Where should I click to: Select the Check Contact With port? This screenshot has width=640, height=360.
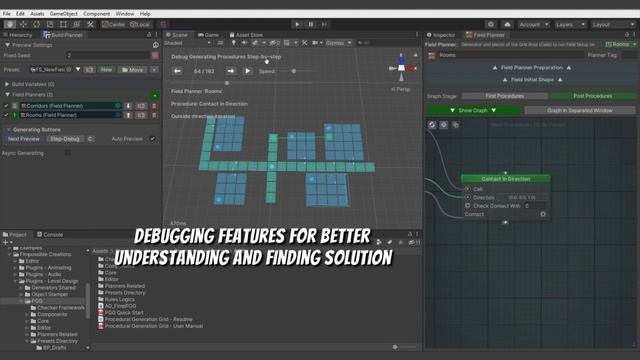coord(468,205)
